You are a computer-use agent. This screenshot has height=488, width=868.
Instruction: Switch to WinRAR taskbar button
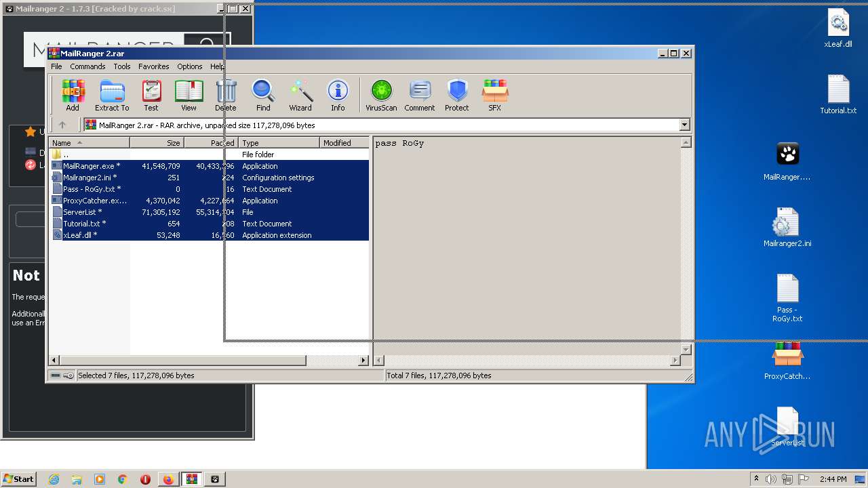192,479
